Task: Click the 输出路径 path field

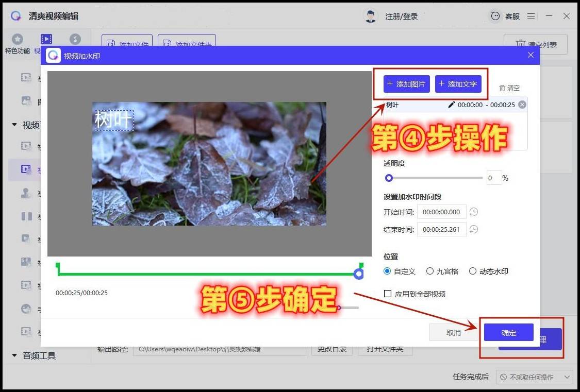Action: pyautogui.click(x=219, y=349)
